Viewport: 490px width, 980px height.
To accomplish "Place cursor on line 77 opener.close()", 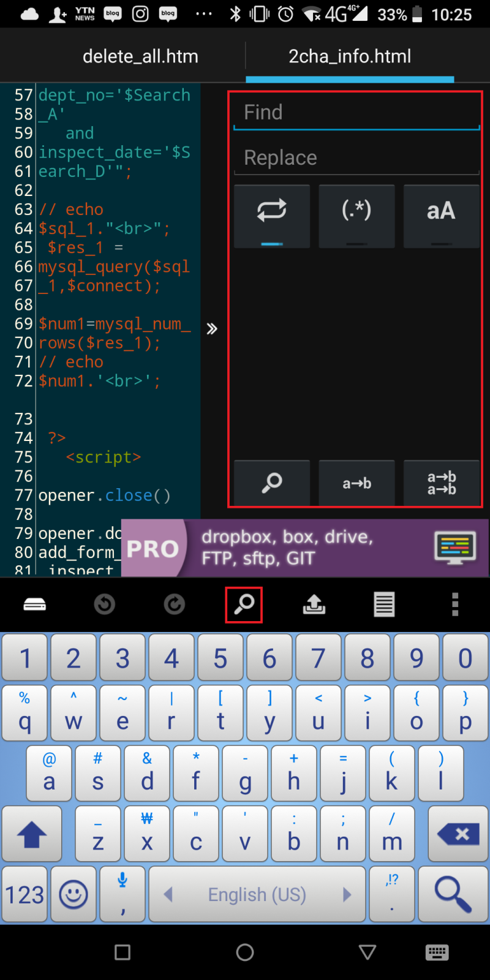I will [x=104, y=495].
